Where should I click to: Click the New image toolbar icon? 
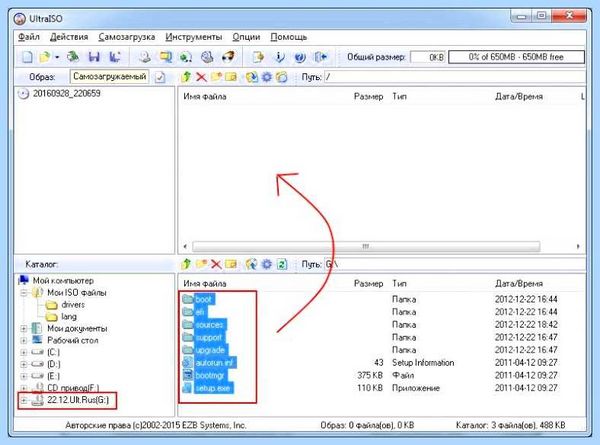pos(27,57)
